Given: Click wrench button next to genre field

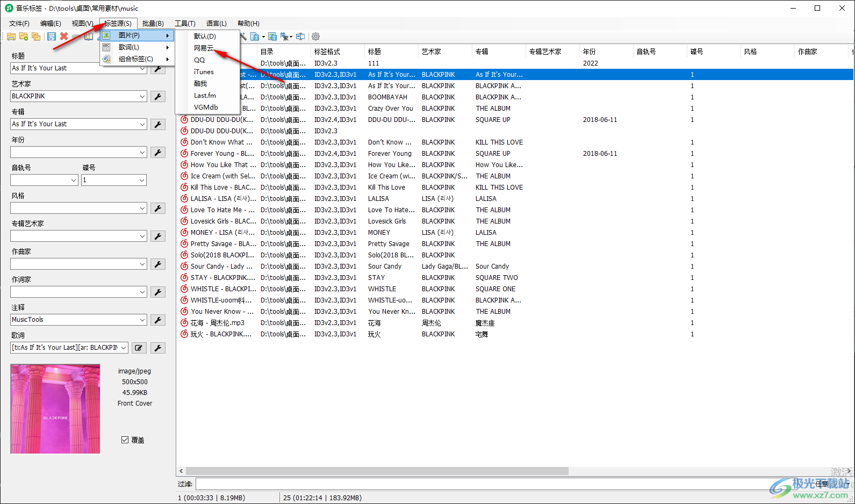Looking at the screenshot, I should [x=158, y=208].
